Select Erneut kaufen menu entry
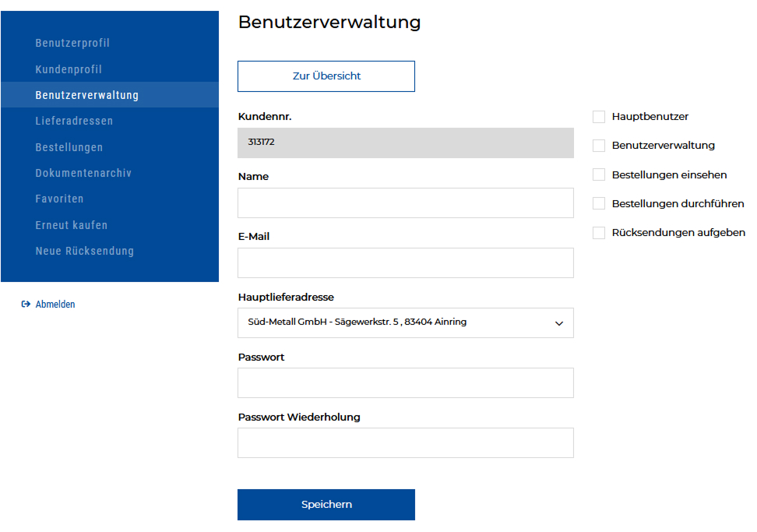Viewport: 757px width, 532px height. coord(72,225)
